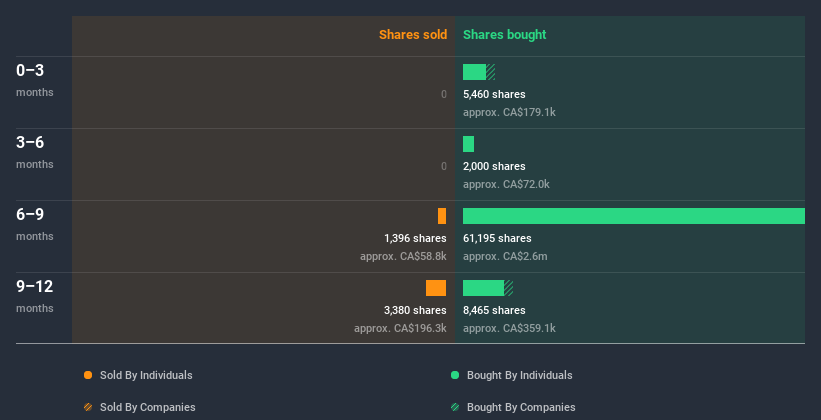Image resolution: width=821 pixels, height=420 pixels.
Task: Select the 0–3 months row label
Action: point(31,71)
